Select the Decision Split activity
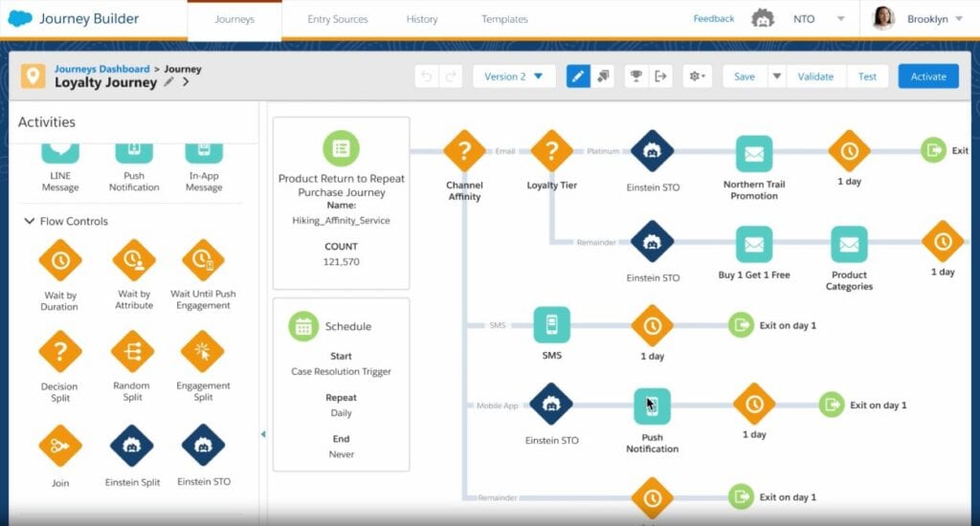This screenshot has width=980, height=526. click(x=60, y=352)
